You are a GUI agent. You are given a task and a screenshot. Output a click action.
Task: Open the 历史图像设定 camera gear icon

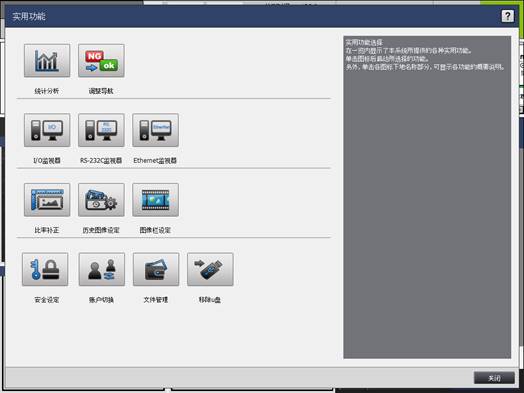pyautogui.click(x=101, y=200)
